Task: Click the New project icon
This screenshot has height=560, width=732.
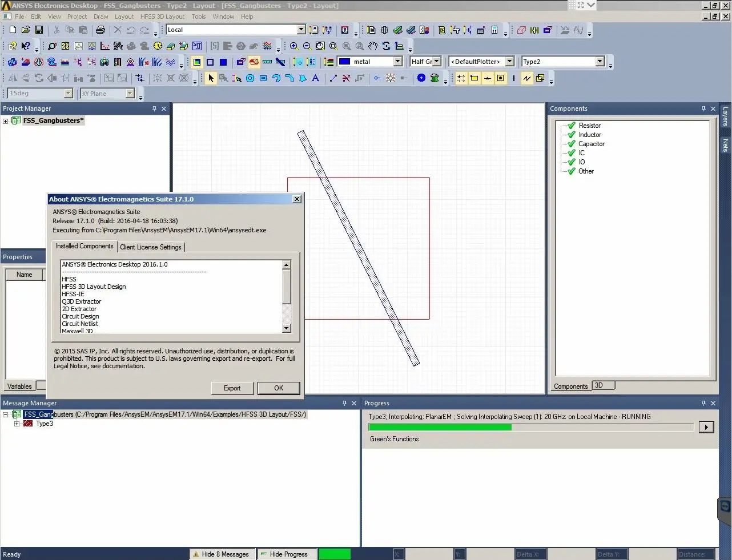Action: [x=13, y=30]
